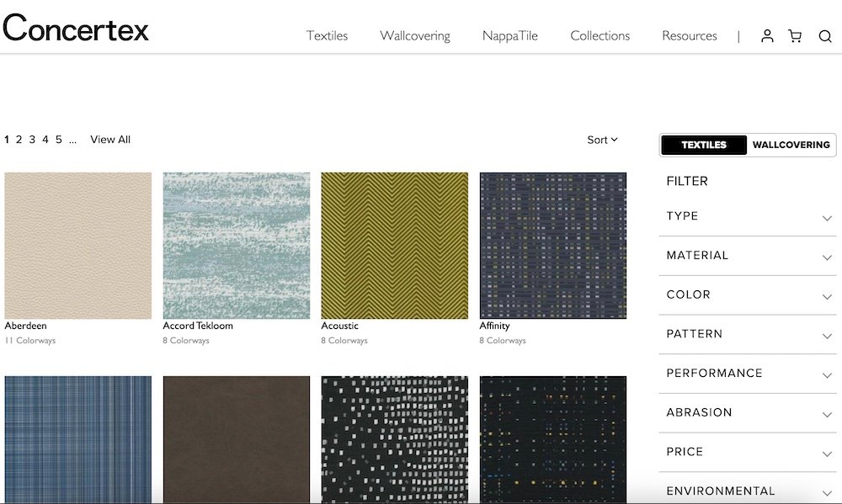The image size is (842, 504).
Task: Select the solid brown fabric swatch
Action: (x=237, y=439)
